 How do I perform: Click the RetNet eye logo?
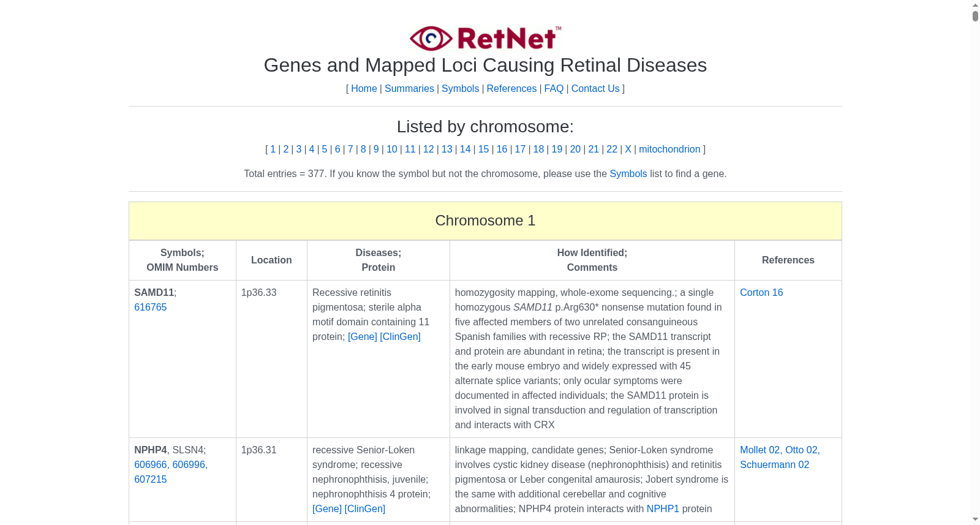485,38
